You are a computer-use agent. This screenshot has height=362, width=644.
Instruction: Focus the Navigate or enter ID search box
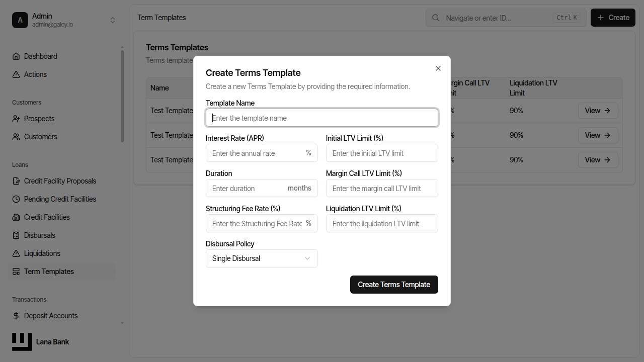506,18
